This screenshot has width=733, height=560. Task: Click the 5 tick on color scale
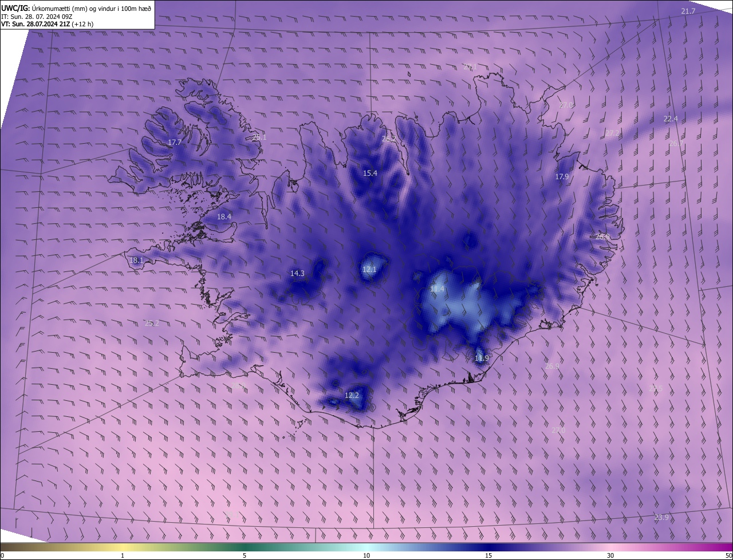(x=245, y=555)
